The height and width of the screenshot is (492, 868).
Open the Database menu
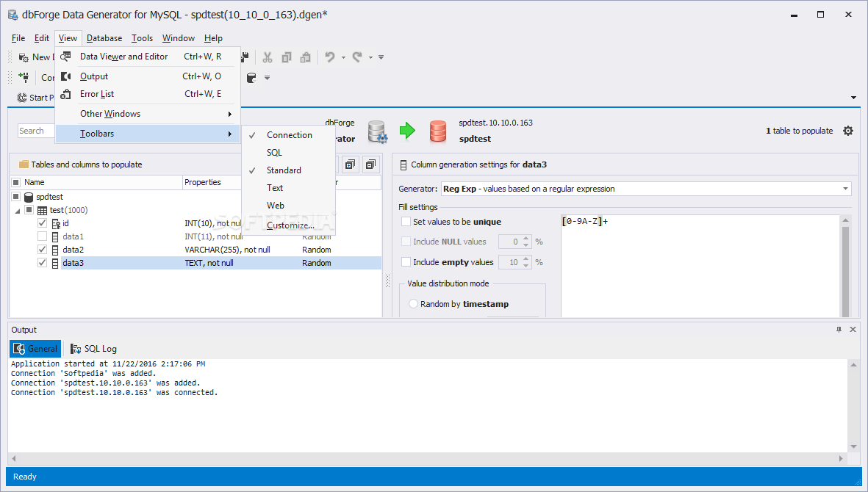click(104, 38)
